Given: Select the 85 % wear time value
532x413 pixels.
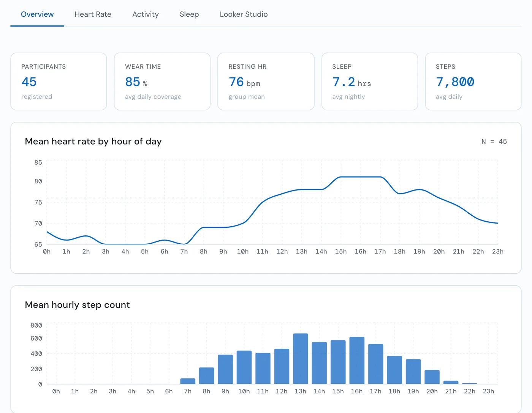Looking at the screenshot, I should pyautogui.click(x=136, y=82).
